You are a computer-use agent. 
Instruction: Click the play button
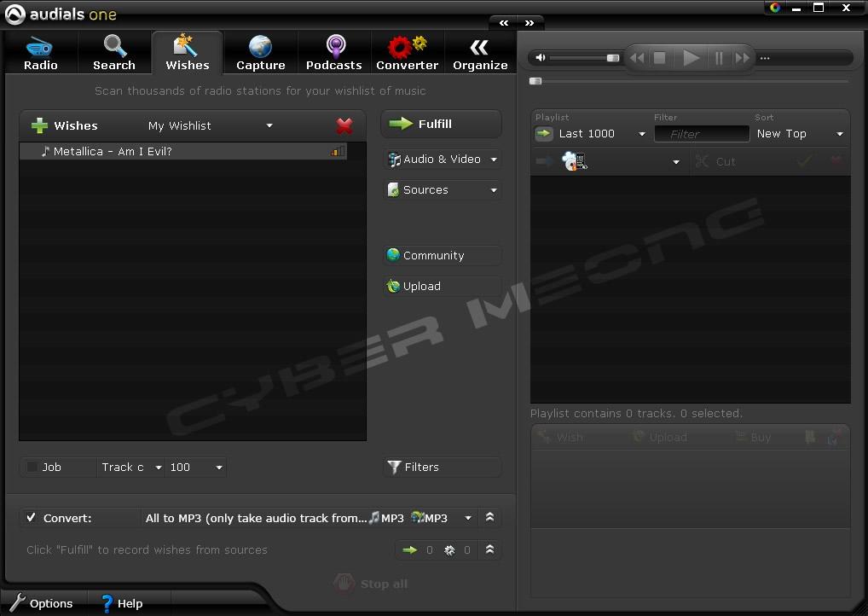(691, 58)
